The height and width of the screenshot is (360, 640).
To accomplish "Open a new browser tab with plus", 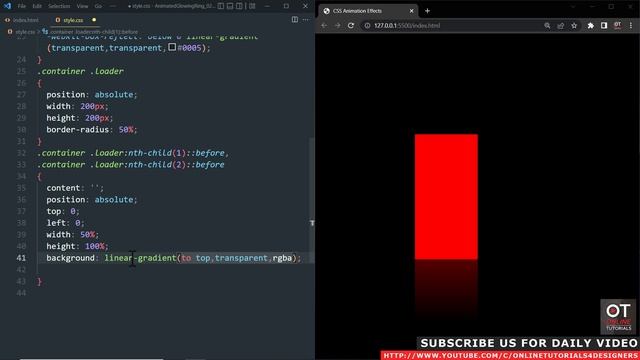I will tap(427, 11).
